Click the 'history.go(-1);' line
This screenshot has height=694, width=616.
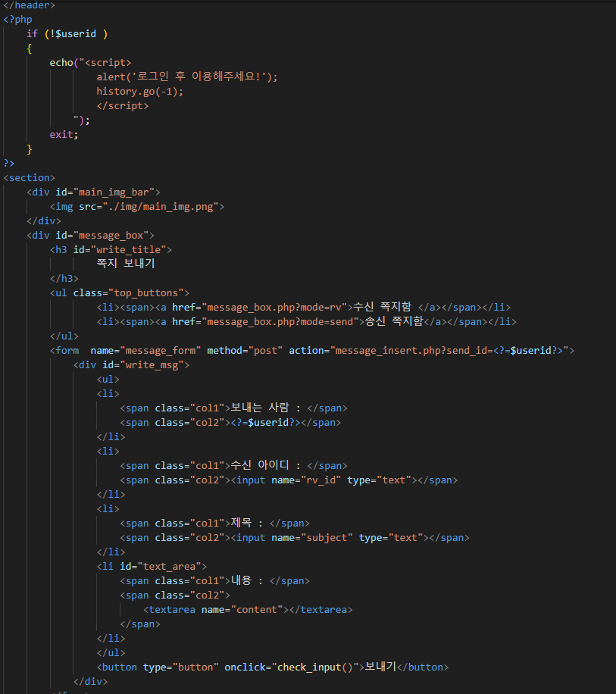[140, 91]
